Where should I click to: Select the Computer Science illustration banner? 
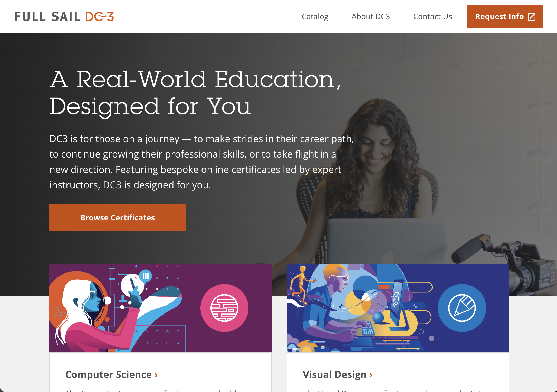[160, 308]
